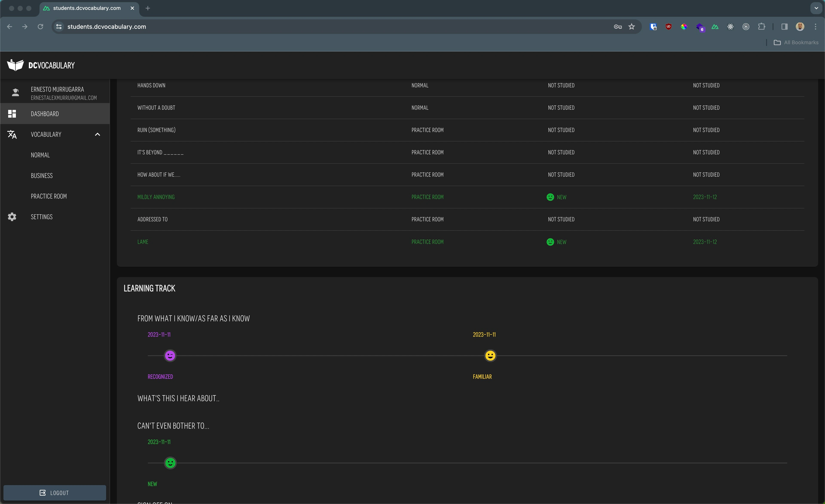Toggle the browser side panel
The width and height of the screenshot is (825, 504).
784,27
